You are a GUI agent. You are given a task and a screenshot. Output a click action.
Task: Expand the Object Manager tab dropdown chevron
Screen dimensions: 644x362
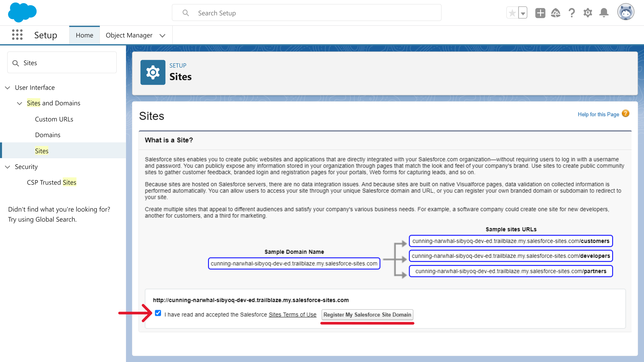[x=163, y=36]
